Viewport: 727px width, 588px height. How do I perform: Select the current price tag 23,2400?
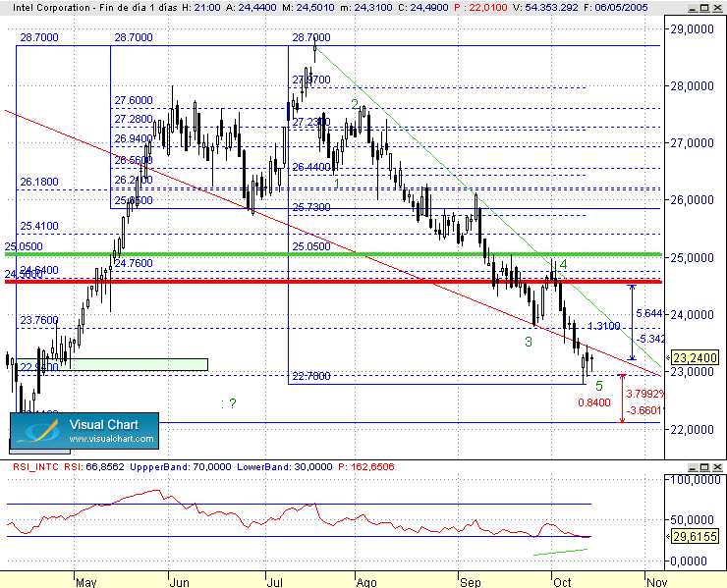(x=695, y=357)
